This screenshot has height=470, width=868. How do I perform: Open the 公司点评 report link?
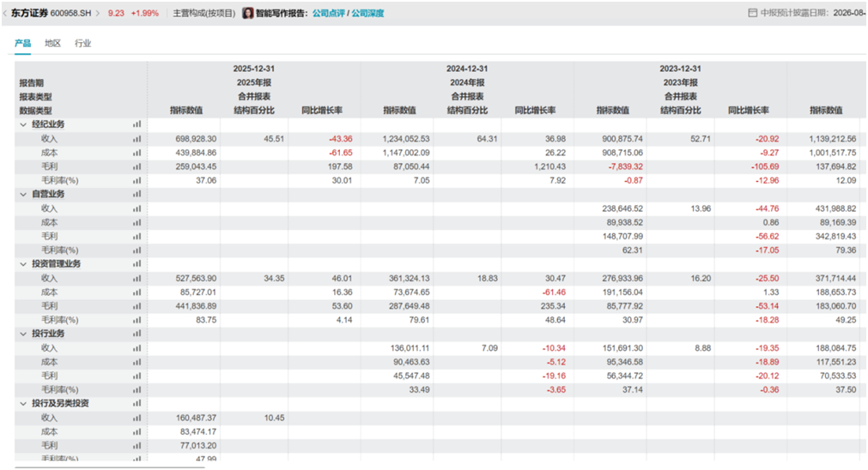click(328, 13)
